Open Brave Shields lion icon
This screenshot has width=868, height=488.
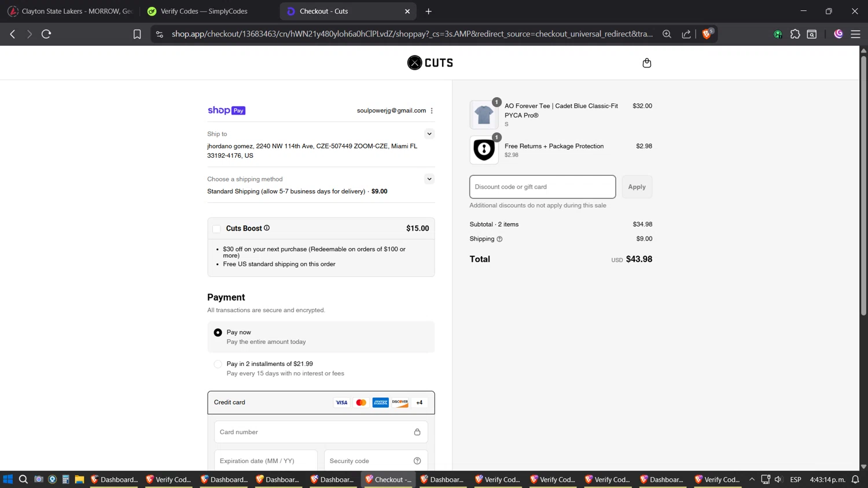(707, 34)
